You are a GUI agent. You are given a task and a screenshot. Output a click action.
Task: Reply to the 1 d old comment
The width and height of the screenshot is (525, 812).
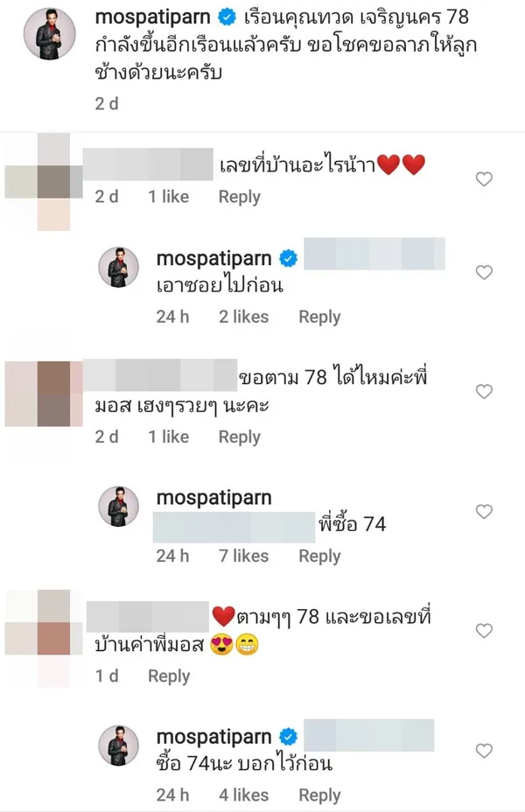[169, 676]
